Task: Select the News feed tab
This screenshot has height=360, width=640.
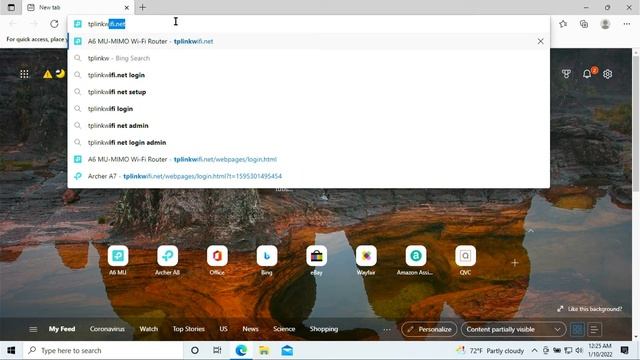Action: 250,329
